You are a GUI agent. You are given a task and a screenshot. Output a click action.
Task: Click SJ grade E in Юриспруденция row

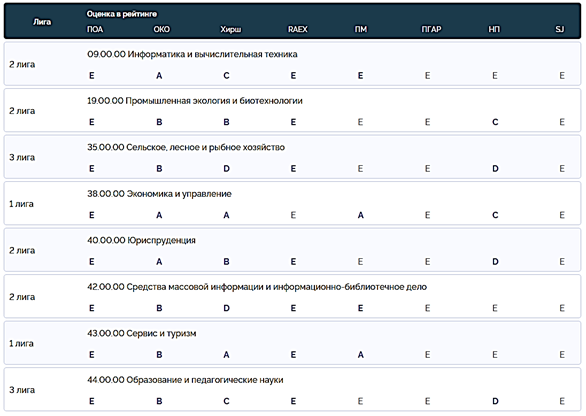tap(562, 262)
